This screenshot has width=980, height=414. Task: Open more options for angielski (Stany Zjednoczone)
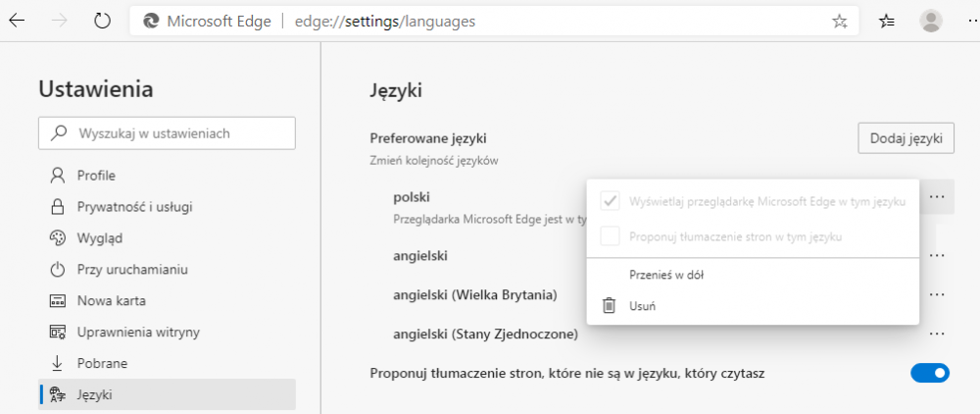(937, 334)
